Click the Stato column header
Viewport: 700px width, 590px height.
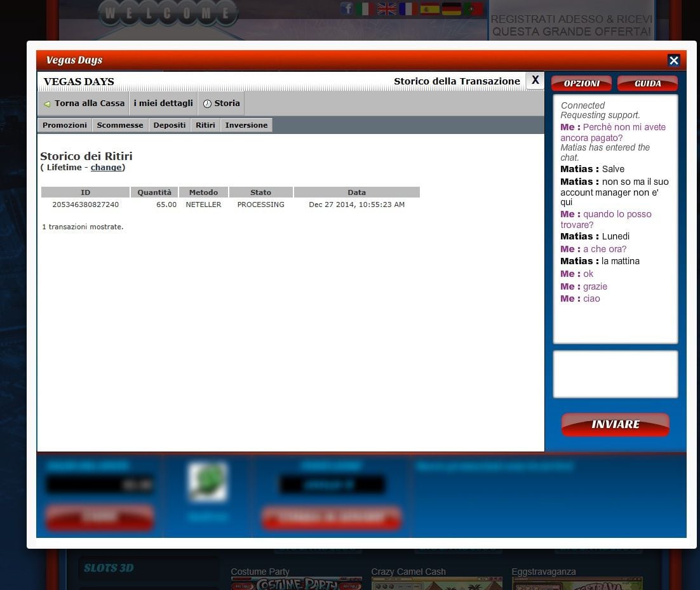260,192
